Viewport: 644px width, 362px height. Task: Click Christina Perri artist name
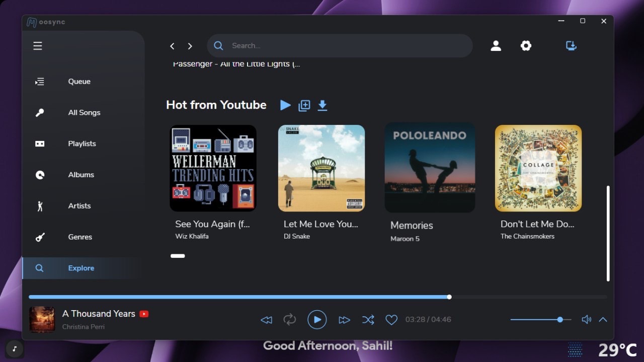[84, 327]
